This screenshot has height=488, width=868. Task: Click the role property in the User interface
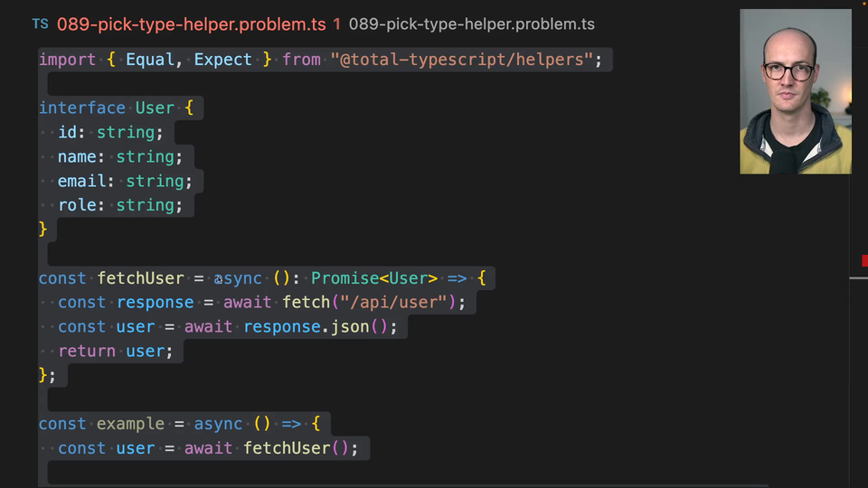coord(78,206)
